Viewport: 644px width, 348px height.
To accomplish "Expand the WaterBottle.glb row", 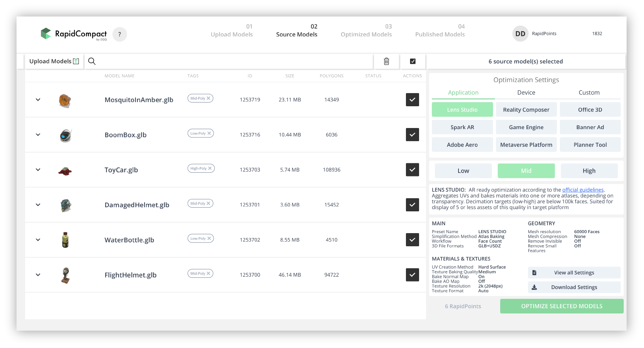I will 38,240.
